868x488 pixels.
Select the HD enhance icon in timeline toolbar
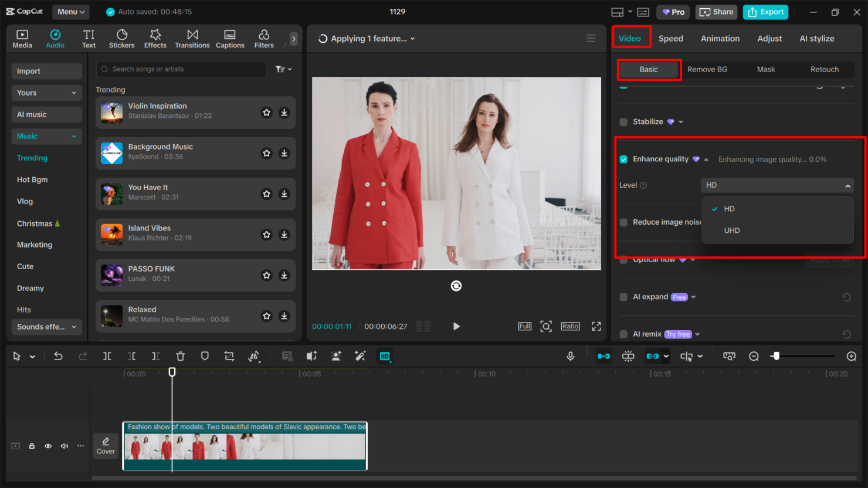385,356
